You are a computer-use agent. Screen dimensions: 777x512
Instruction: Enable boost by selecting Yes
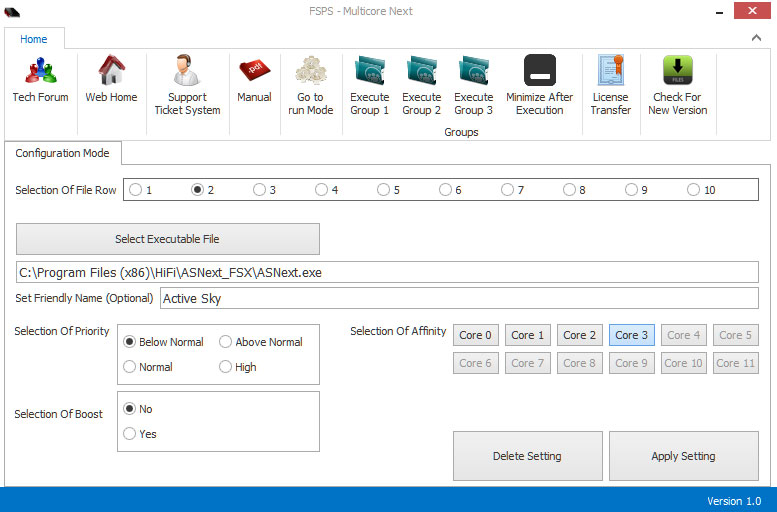pyautogui.click(x=130, y=434)
